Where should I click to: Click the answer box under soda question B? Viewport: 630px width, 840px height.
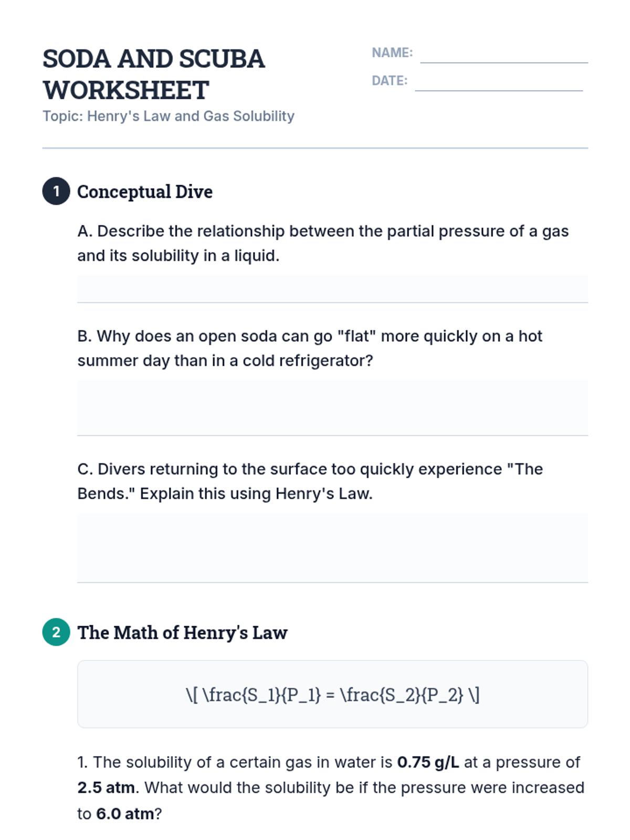click(x=332, y=407)
